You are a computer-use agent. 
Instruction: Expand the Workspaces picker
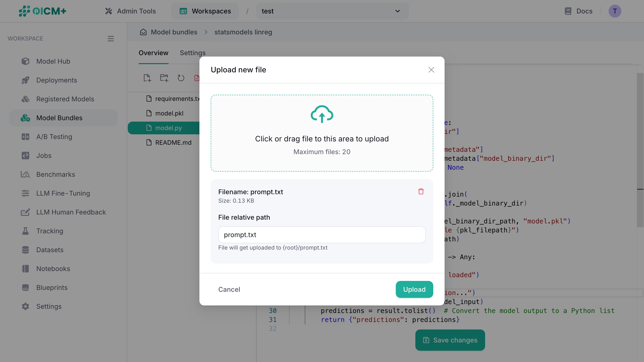point(205,11)
